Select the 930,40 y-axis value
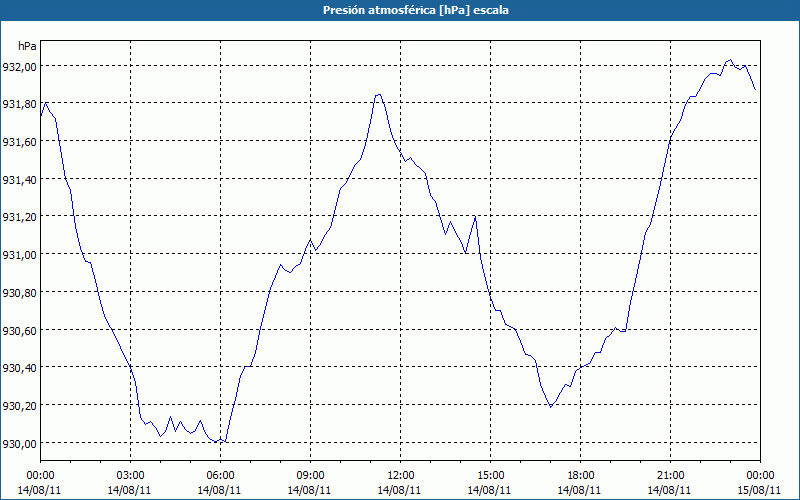The height and width of the screenshot is (500, 800). tap(19, 368)
